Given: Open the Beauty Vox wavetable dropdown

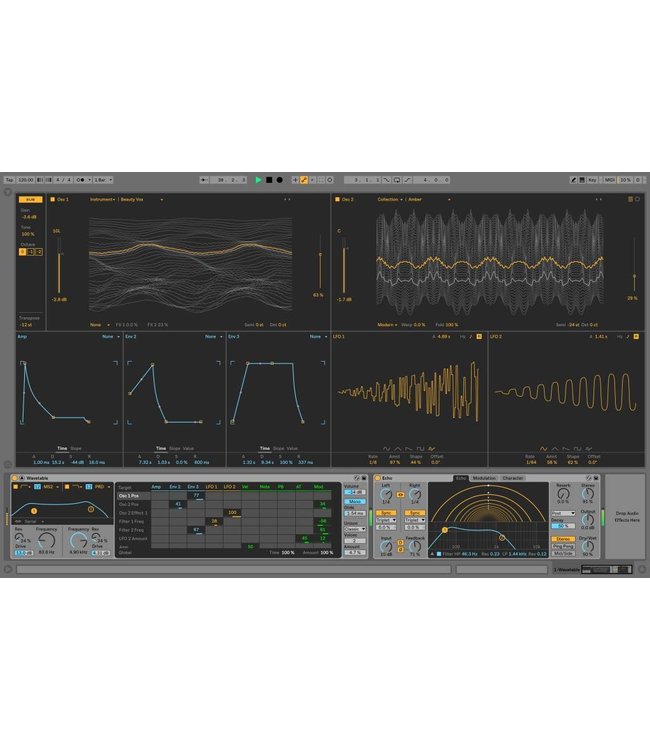Looking at the screenshot, I should pyautogui.click(x=141, y=199).
